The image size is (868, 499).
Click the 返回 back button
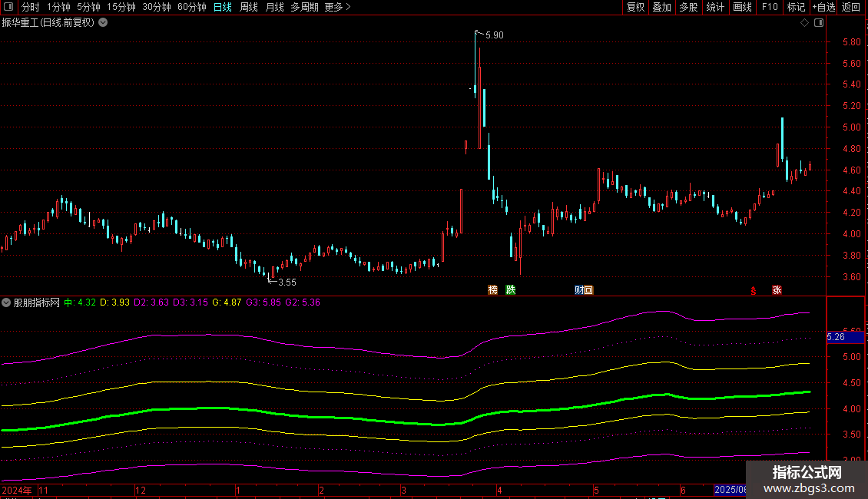point(851,7)
